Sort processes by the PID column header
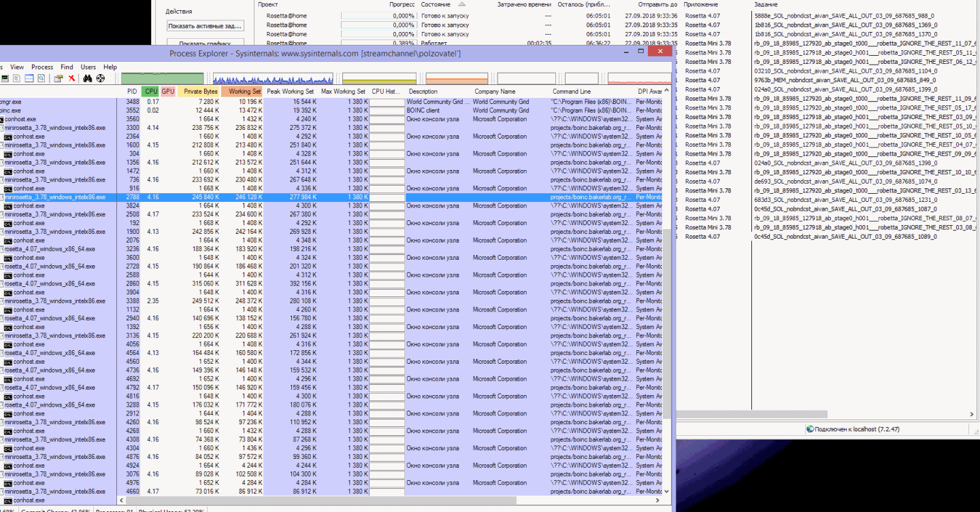 [x=132, y=91]
